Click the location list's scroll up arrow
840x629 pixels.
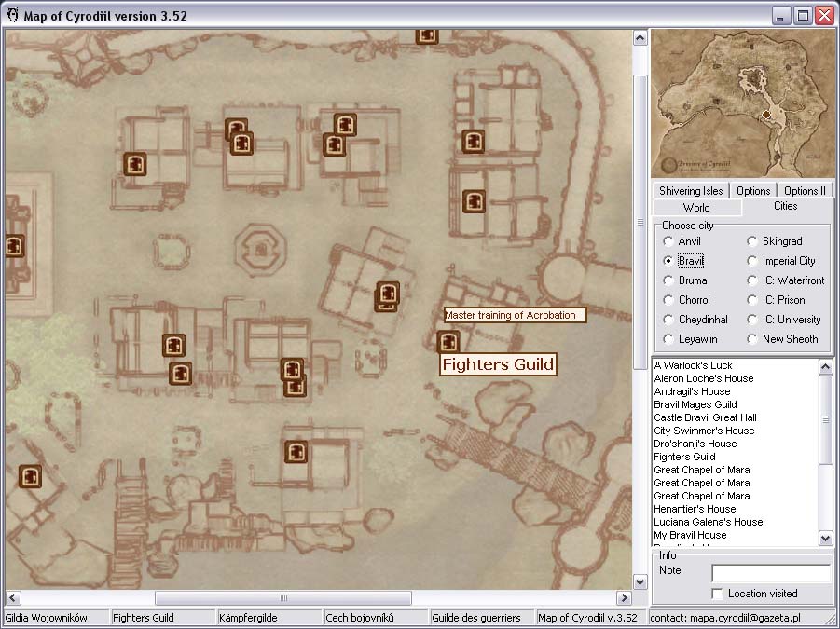(825, 366)
